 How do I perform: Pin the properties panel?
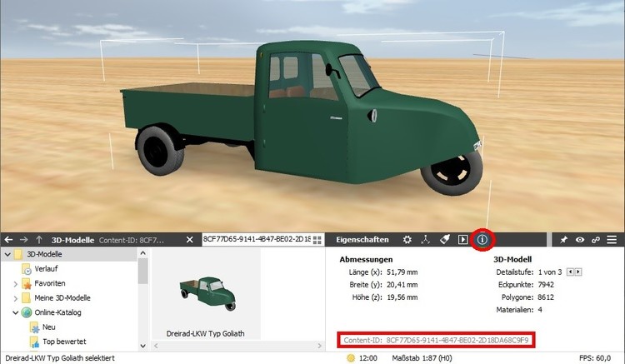tap(563, 239)
